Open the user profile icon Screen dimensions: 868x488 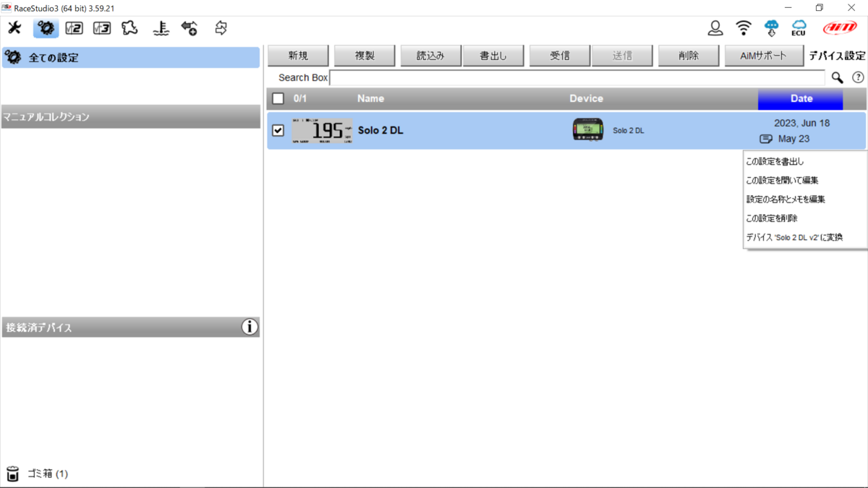pyautogui.click(x=715, y=28)
